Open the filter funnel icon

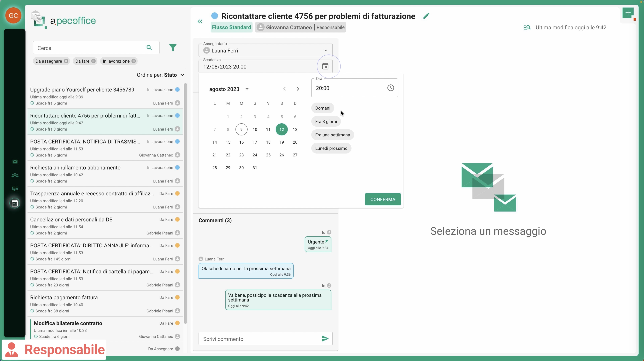click(173, 48)
